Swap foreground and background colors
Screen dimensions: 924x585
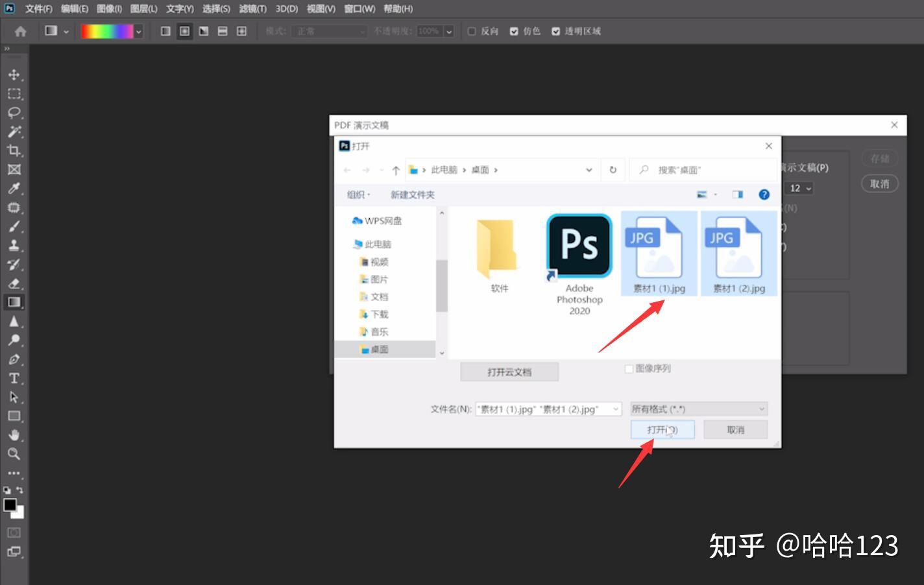[20, 490]
